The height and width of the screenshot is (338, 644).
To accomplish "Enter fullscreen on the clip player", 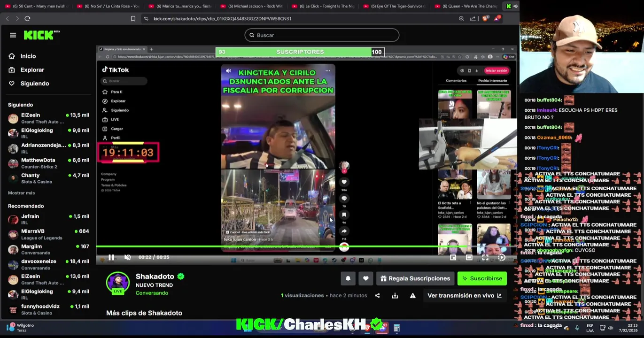I will [x=485, y=257].
